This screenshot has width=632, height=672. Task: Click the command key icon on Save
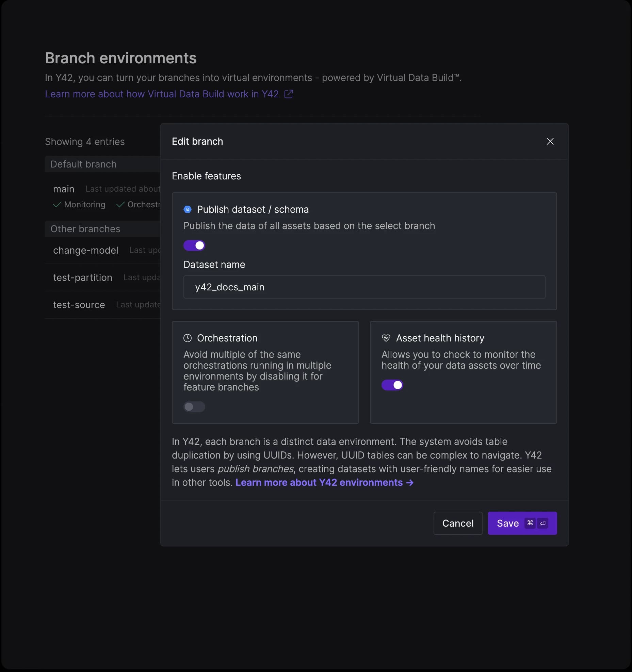click(530, 523)
